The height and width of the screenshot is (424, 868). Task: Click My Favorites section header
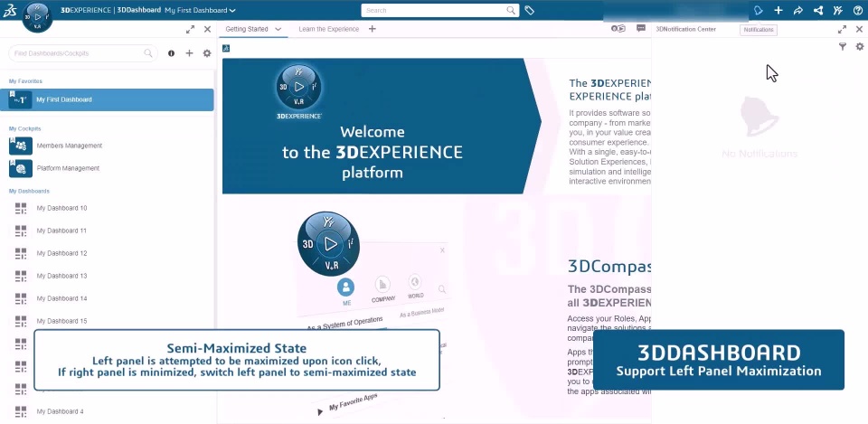pyautogui.click(x=25, y=81)
